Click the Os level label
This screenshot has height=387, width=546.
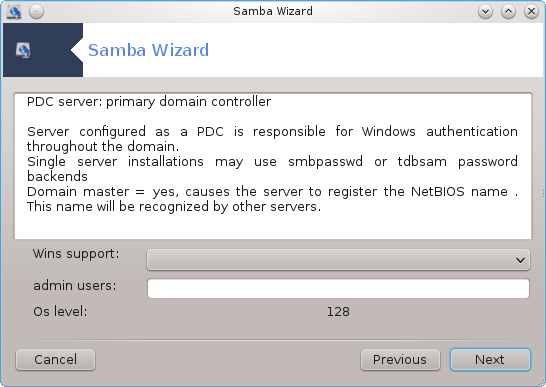pos(60,311)
